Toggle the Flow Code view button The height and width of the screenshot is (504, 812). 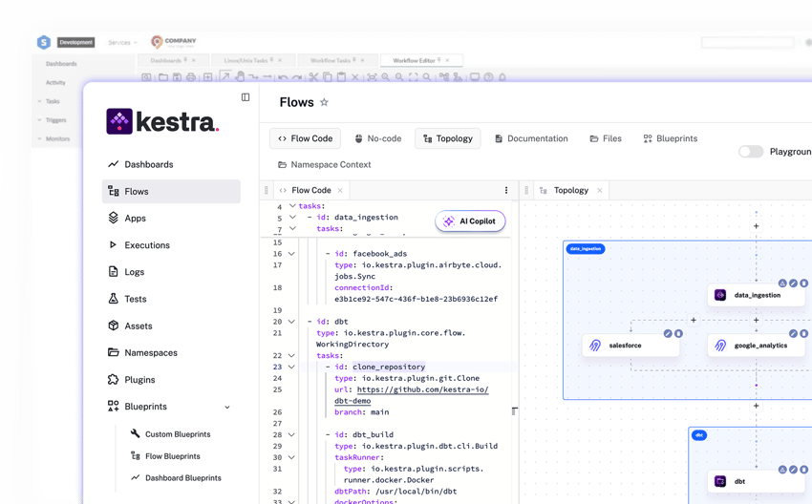pyautogui.click(x=305, y=138)
